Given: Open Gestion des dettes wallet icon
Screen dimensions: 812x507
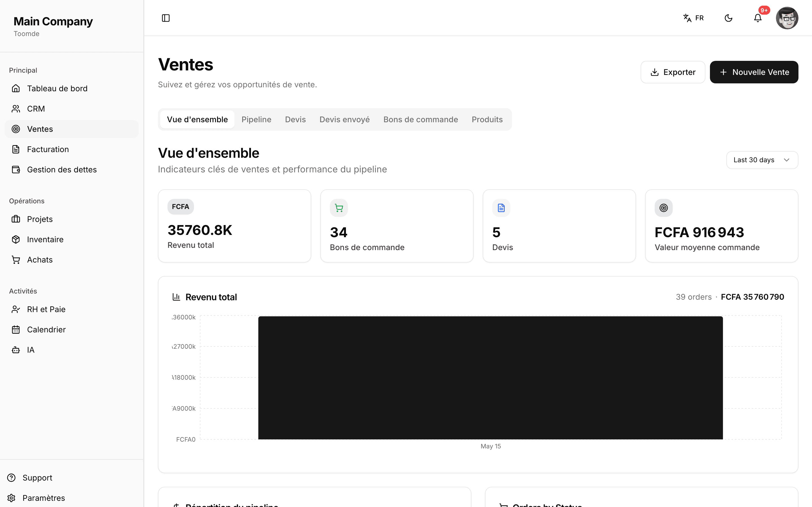Looking at the screenshot, I should 16,170.
